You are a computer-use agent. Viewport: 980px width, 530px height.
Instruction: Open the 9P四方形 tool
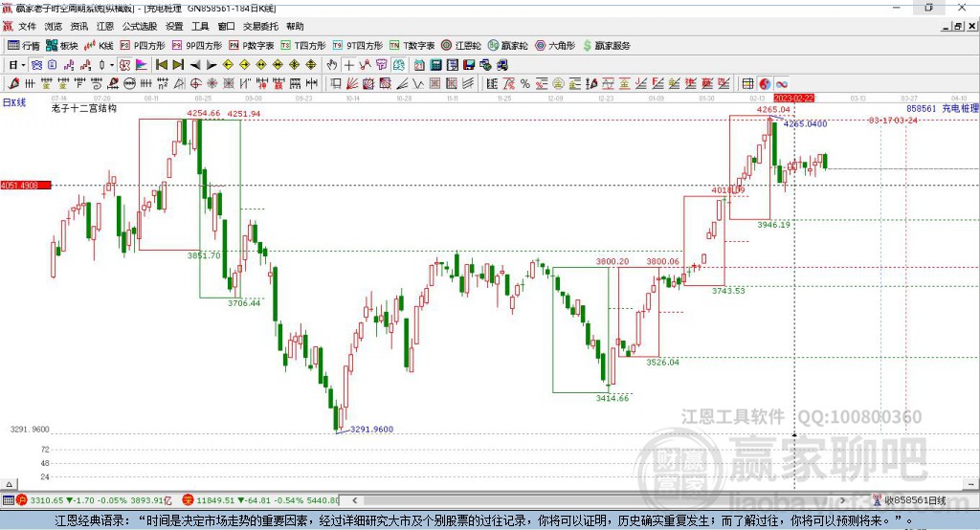click(x=197, y=46)
